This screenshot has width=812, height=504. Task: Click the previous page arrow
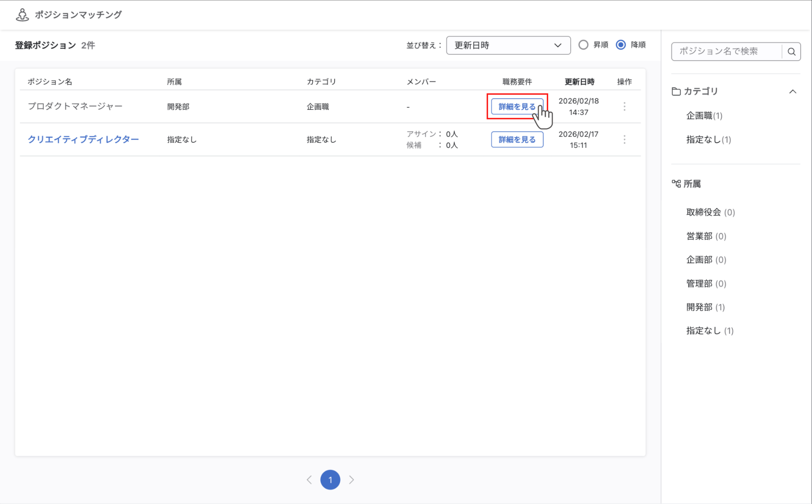pyautogui.click(x=309, y=480)
